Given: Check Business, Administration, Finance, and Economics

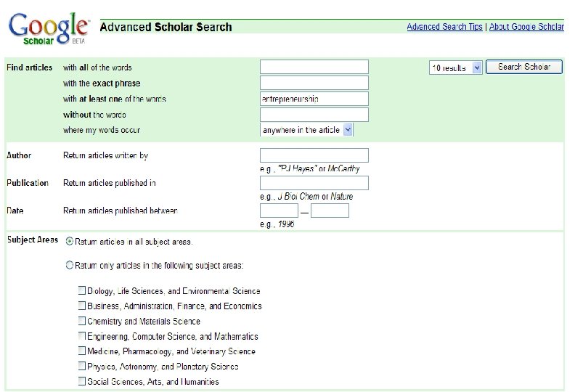Looking at the screenshot, I should (x=82, y=306).
